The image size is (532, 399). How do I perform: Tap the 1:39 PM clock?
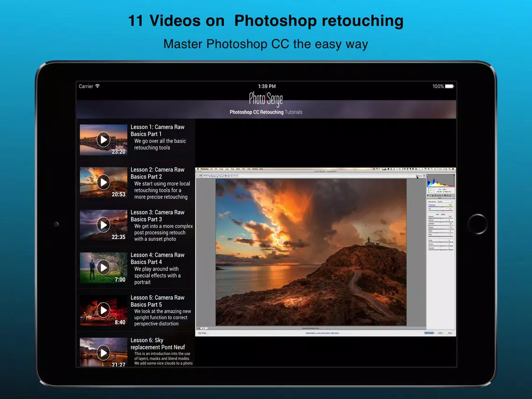click(266, 86)
